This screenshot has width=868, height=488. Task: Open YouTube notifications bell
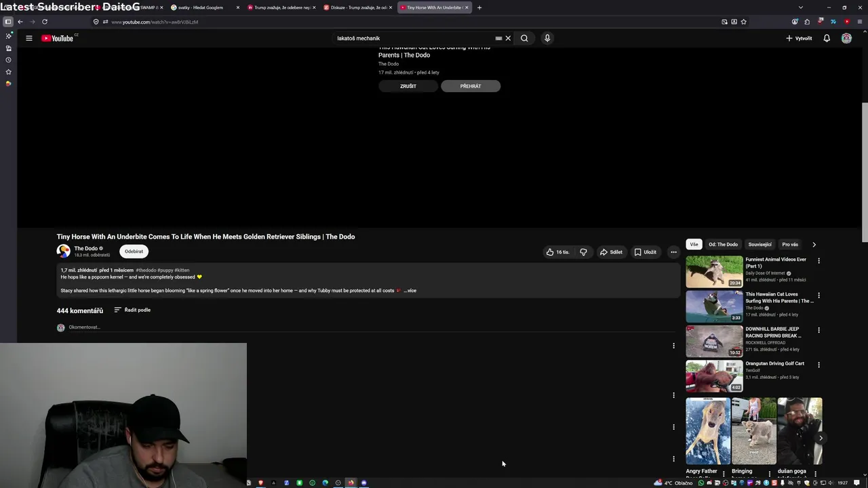827,38
